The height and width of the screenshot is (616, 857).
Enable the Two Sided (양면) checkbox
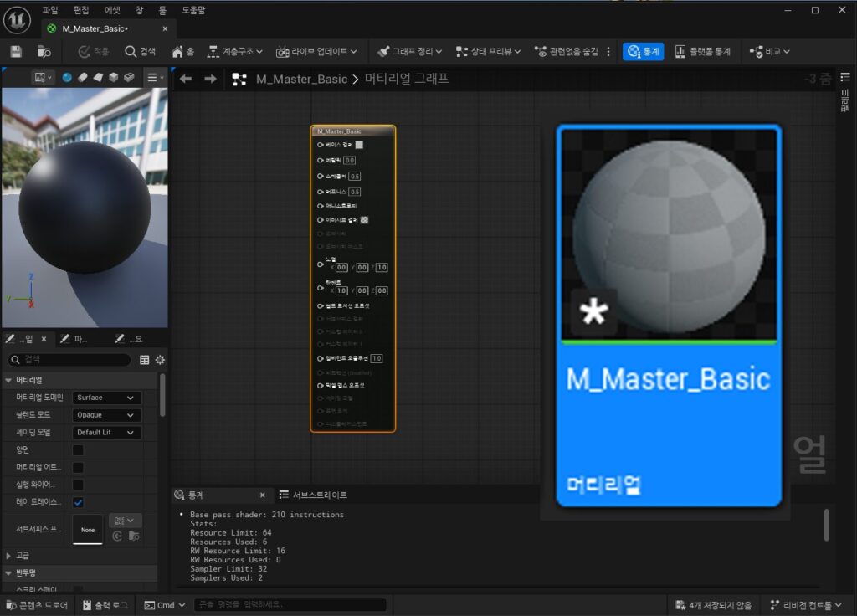[x=78, y=450]
